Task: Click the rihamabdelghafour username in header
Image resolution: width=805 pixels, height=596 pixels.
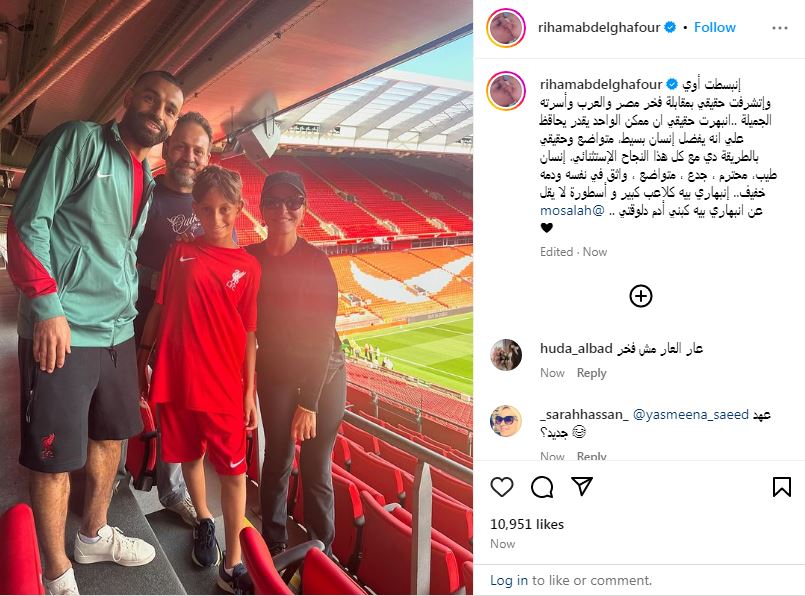Action: [599, 27]
